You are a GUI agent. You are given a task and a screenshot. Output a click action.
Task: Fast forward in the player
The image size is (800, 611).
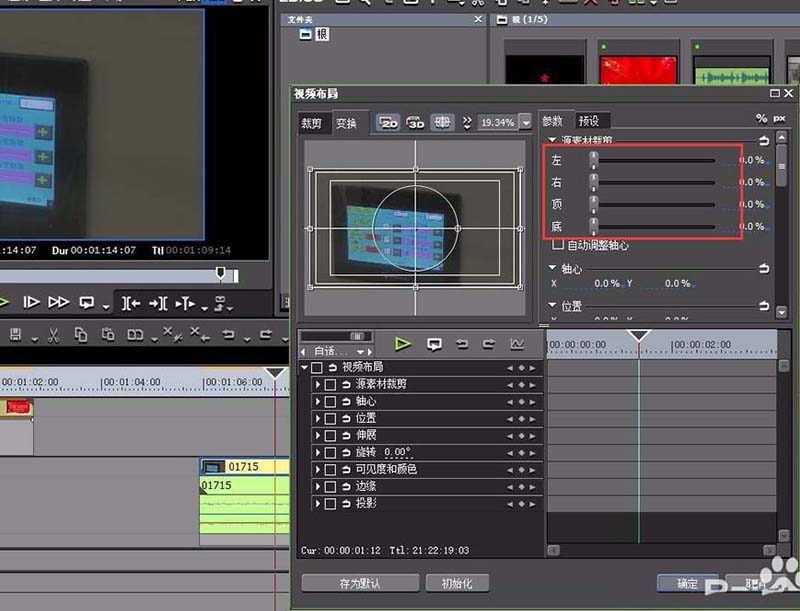click(59, 302)
